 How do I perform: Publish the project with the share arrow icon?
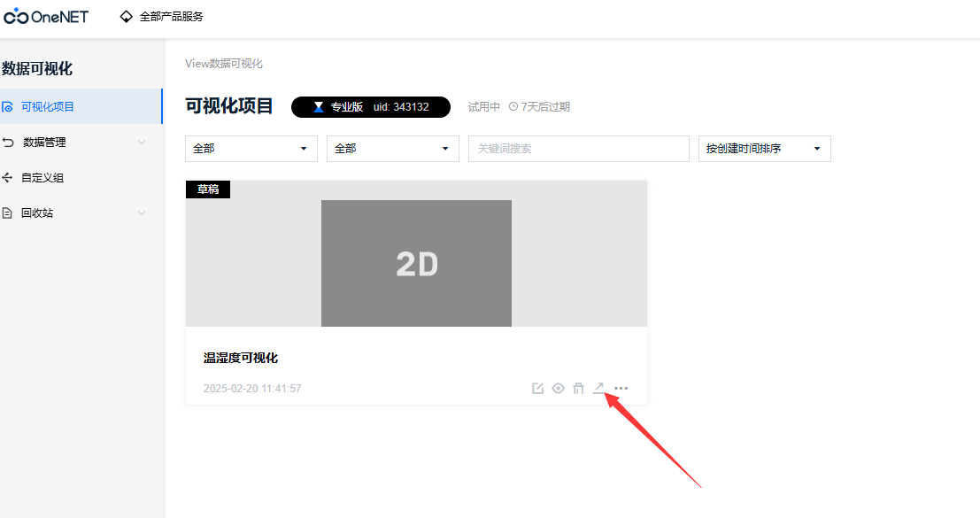[x=599, y=388]
